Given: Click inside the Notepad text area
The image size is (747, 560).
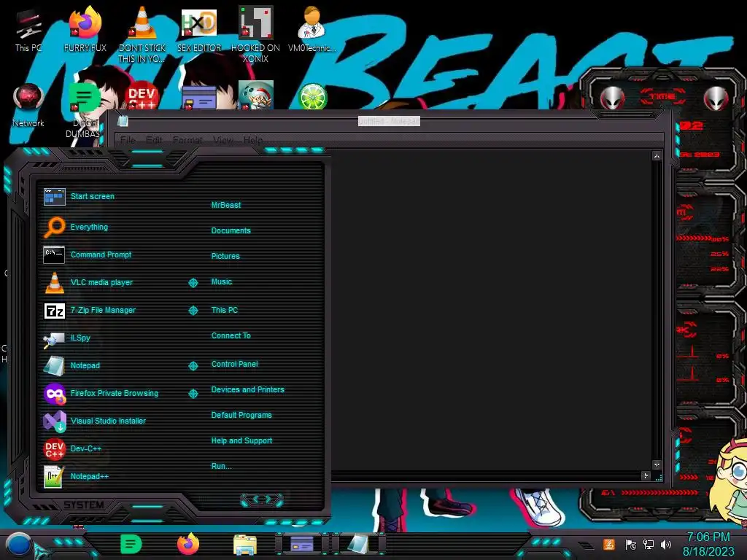Looking at the screenshot, I should pos(491,309).
